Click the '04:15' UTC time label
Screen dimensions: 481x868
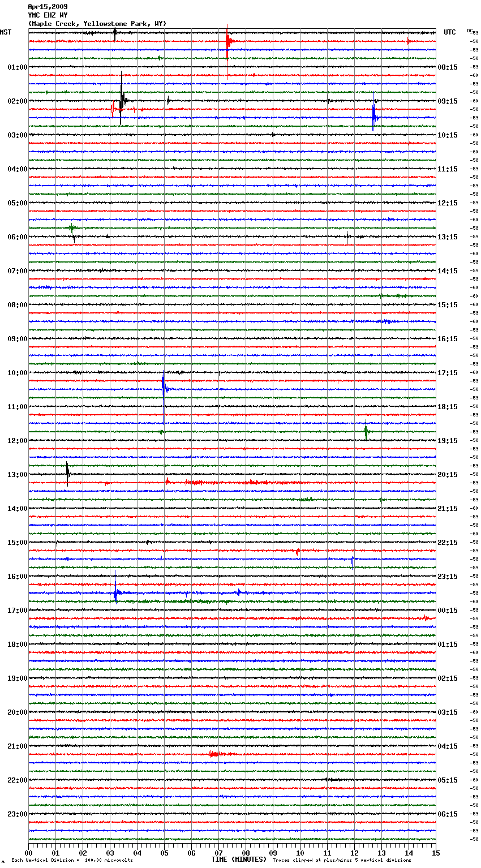pos(448,746)
